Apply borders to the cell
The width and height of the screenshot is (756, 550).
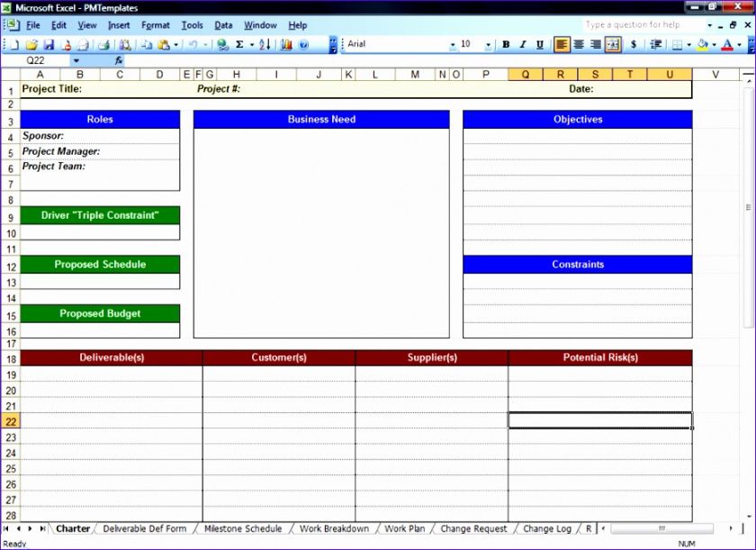(x=677, y=44)
